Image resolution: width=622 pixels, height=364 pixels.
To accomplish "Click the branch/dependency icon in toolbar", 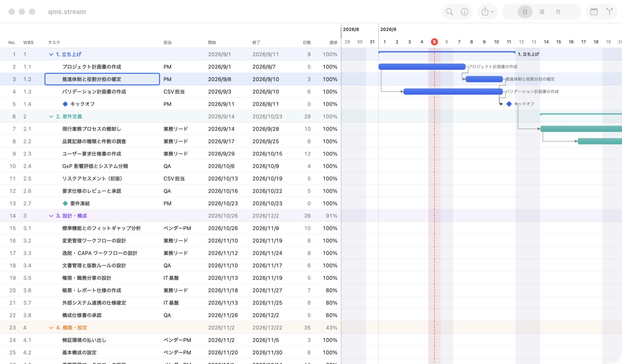I will tap(610, 12).
